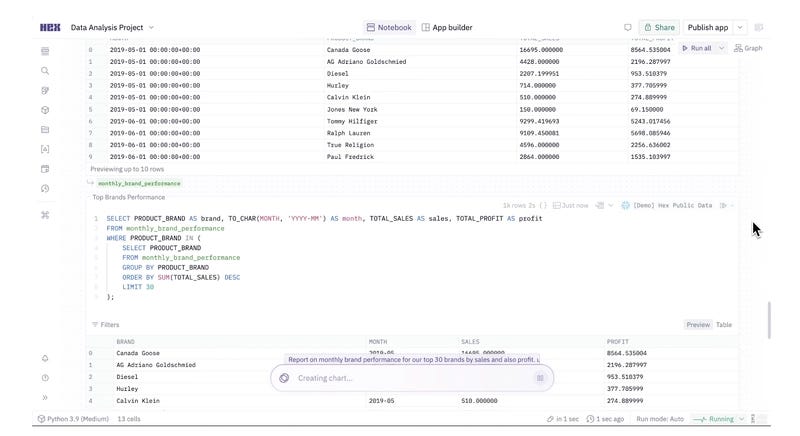The height and width of the screenshot is (436, 800).
Task: Click the last run 1 sec ago clock
Action: 590,419
